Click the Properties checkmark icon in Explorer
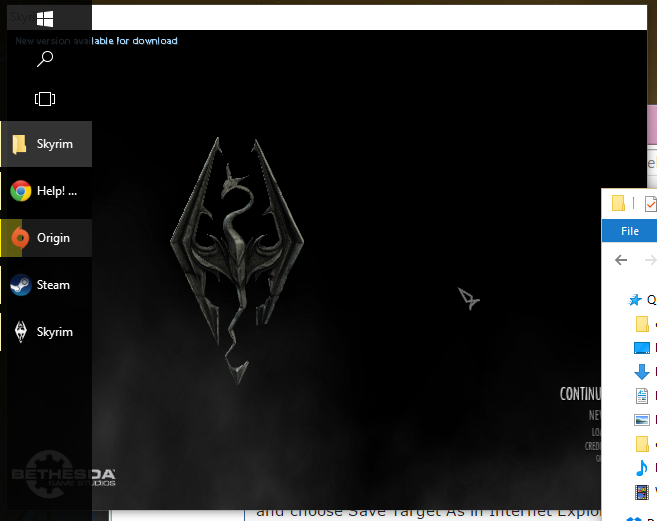Image resolution: width=657 pixels, height=521 pixels. click(x=651, y=204)
